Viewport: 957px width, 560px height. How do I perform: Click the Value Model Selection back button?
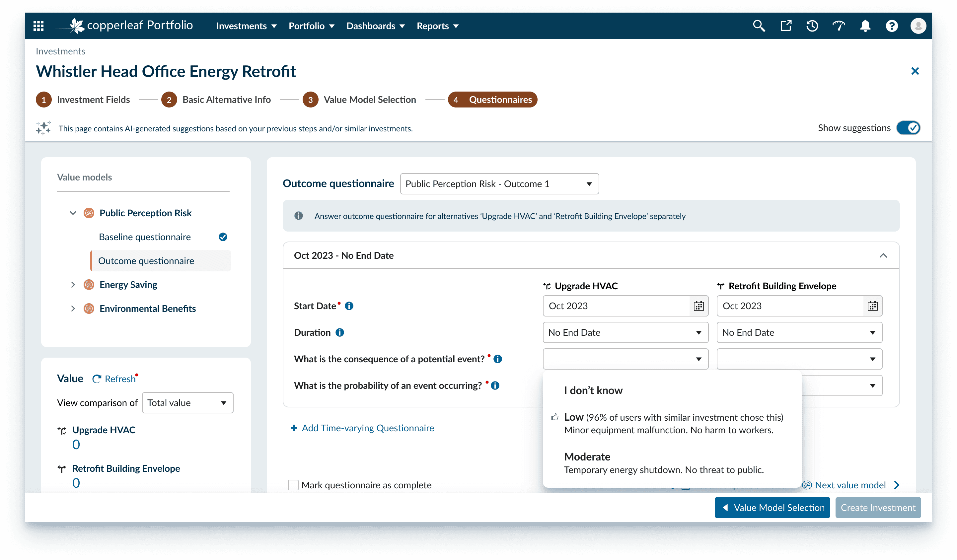tap(772, 508)
